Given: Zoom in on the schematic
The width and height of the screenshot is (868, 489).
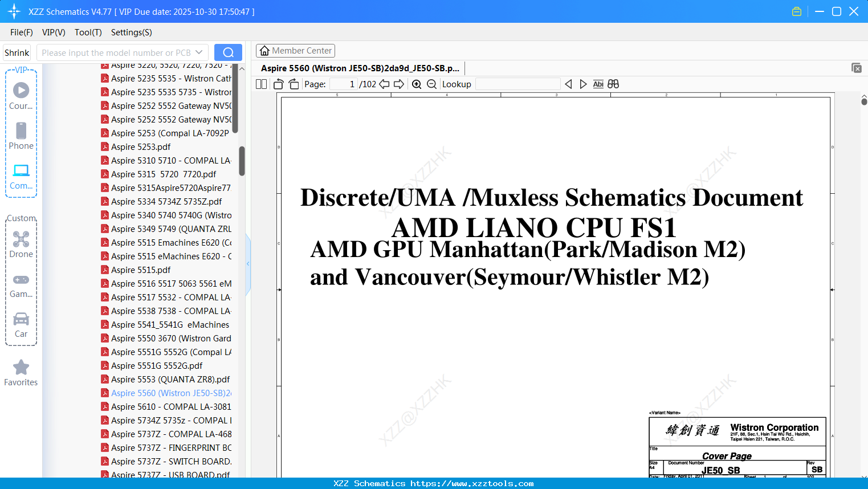Looking at the screenshot, I should pyautogui.click(x=417, y=84).
